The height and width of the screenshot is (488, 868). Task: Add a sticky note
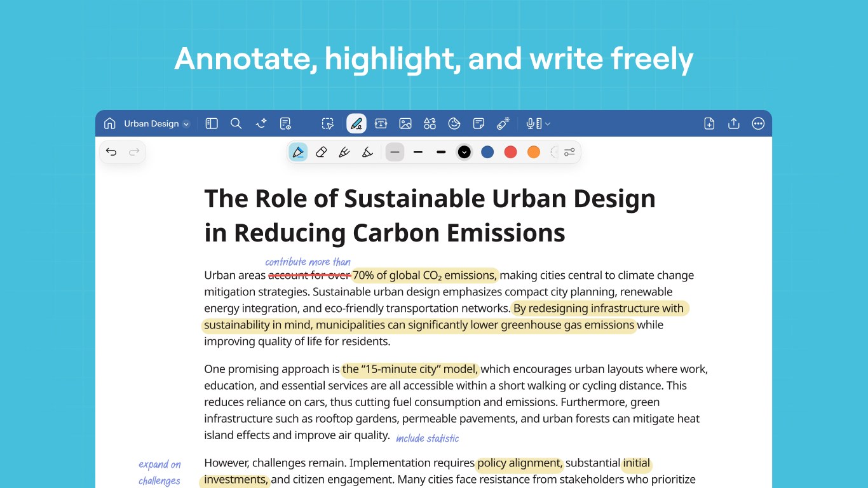point(478,123)
